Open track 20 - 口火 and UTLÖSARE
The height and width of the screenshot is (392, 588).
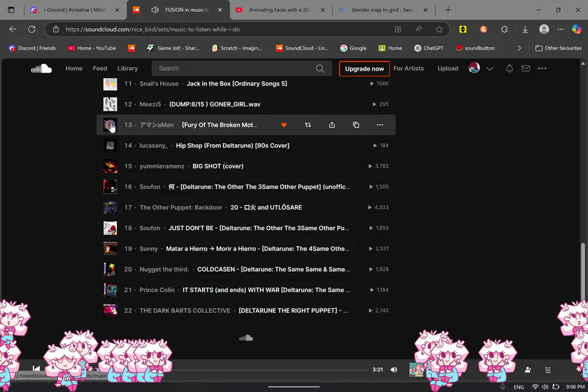(266, 208)
